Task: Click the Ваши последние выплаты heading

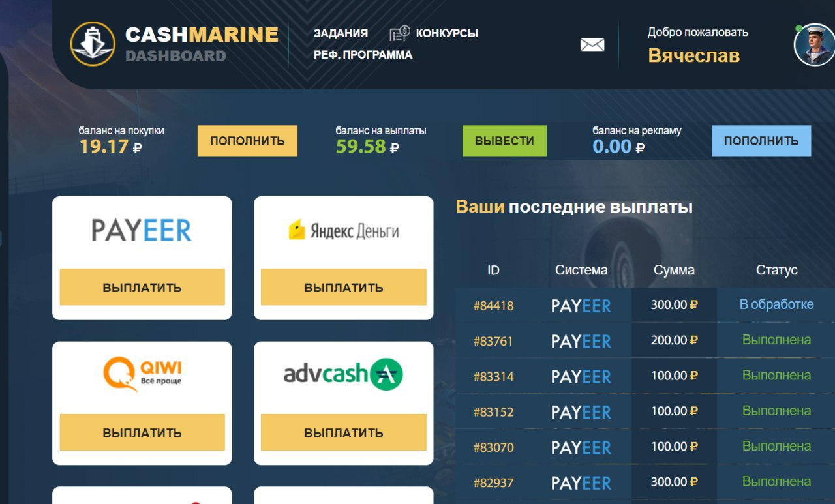Action: [x=574, y=207]
